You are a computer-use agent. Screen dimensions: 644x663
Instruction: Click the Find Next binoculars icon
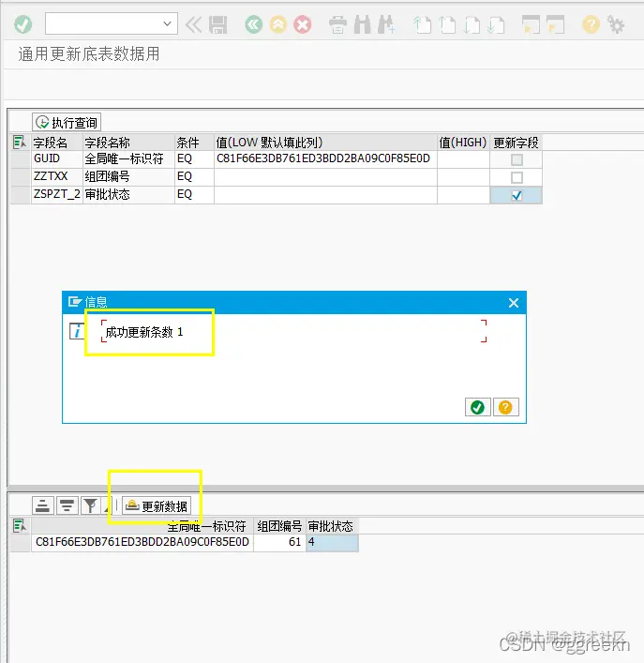click(386, 25)
